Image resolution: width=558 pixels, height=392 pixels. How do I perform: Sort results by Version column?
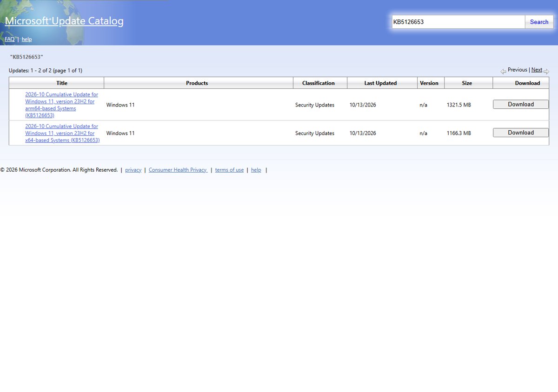[x=429, y=83]
